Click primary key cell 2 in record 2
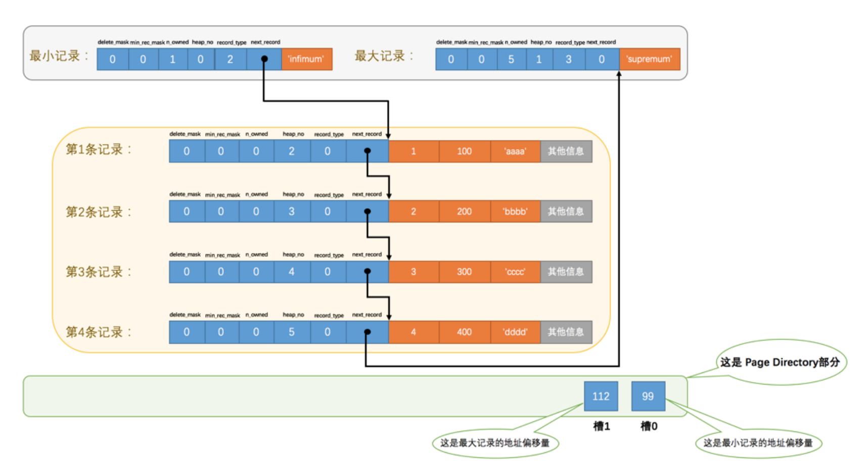 point(414,211)
